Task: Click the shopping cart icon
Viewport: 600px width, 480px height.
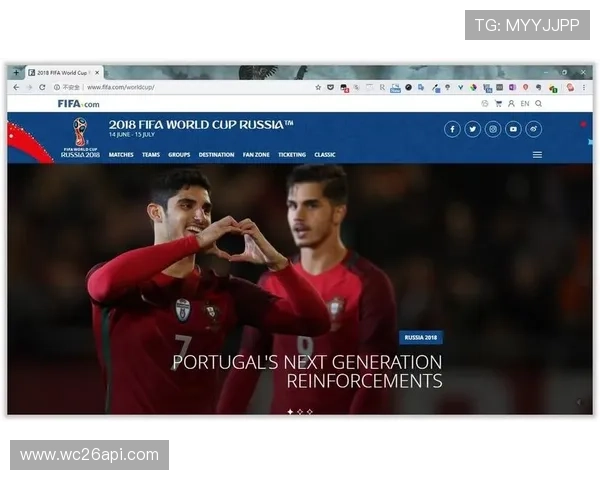Action: [498, 103]
